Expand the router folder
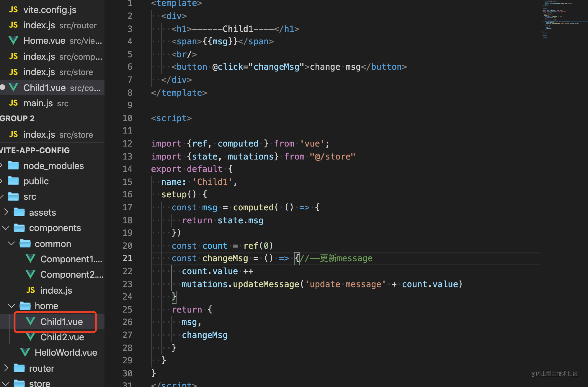This screenshot has width=588, height=387. tap(6, 368)
